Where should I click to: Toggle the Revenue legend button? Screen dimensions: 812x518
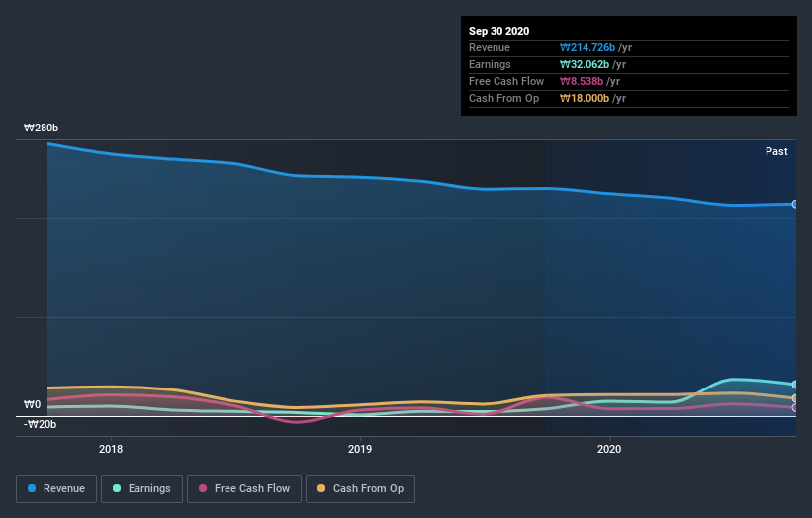56,489
